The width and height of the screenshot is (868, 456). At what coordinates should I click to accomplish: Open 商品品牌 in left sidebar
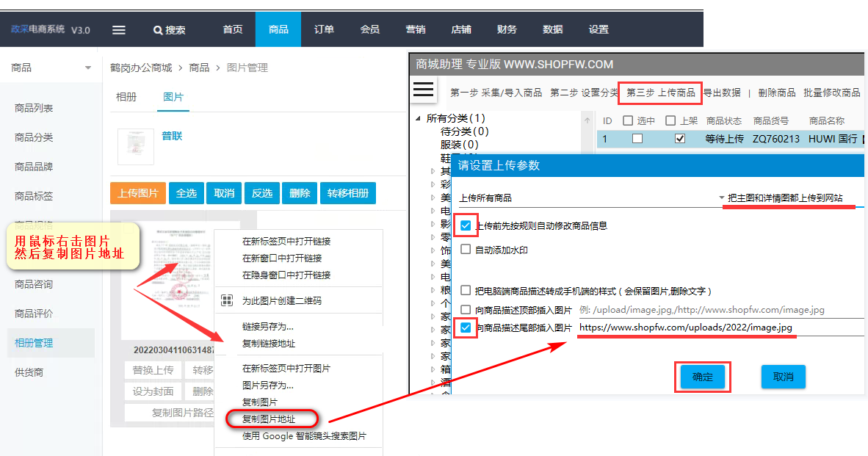click(x=34, y=167)
